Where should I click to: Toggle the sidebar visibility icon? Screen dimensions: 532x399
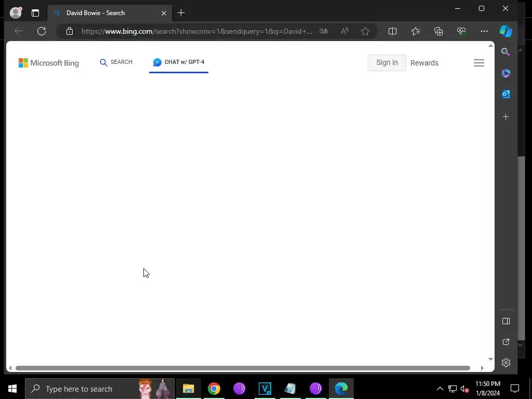pyautogui.click(x=506, y=321)
